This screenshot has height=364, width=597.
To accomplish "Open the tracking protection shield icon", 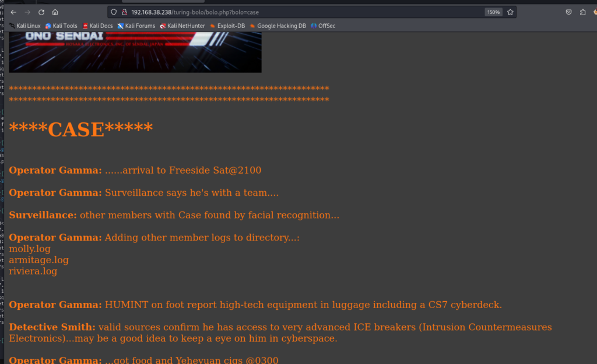I will pyautogui.click(x=114, y=12).
